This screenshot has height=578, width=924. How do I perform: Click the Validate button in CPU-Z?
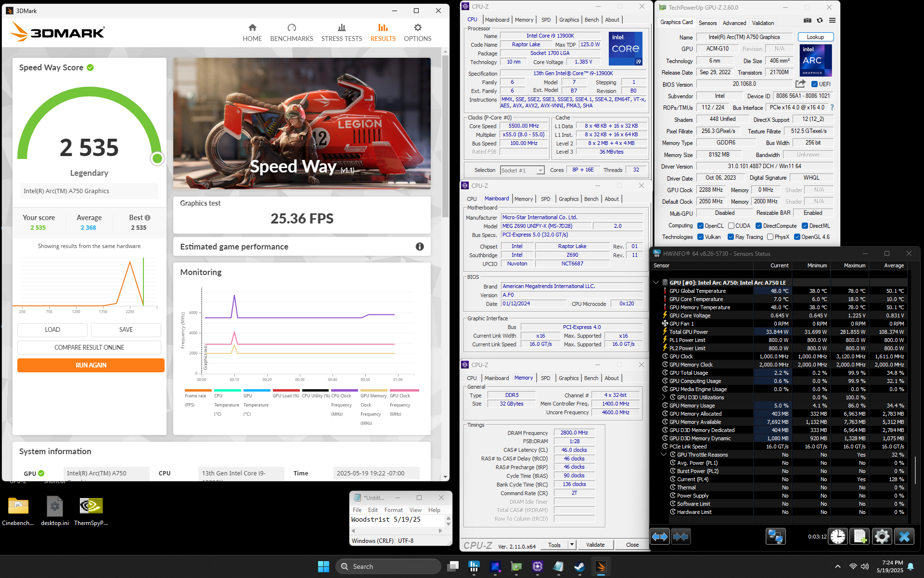[595, 545]
